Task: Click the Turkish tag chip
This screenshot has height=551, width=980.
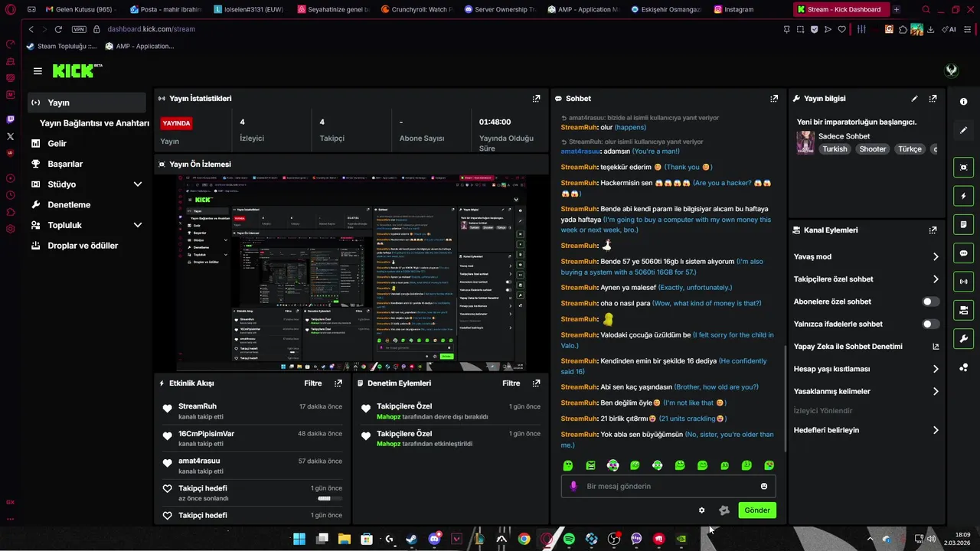Action: [835, 149]
